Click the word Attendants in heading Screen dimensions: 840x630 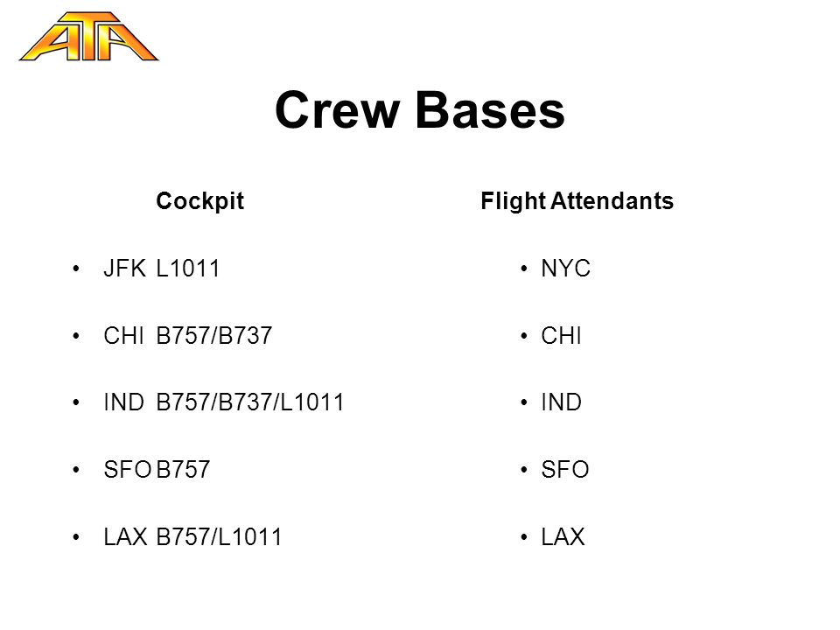[612, 201]
